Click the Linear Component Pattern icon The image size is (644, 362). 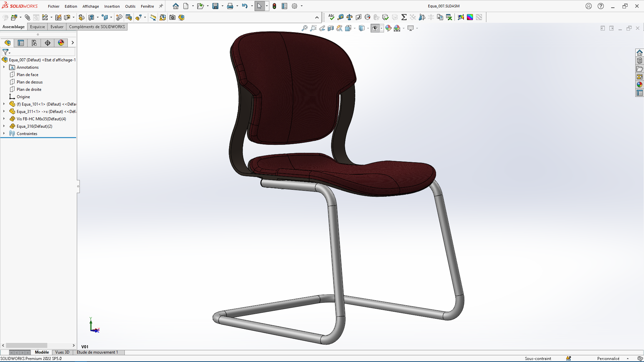pyautogui.click(x=45, y=17)
